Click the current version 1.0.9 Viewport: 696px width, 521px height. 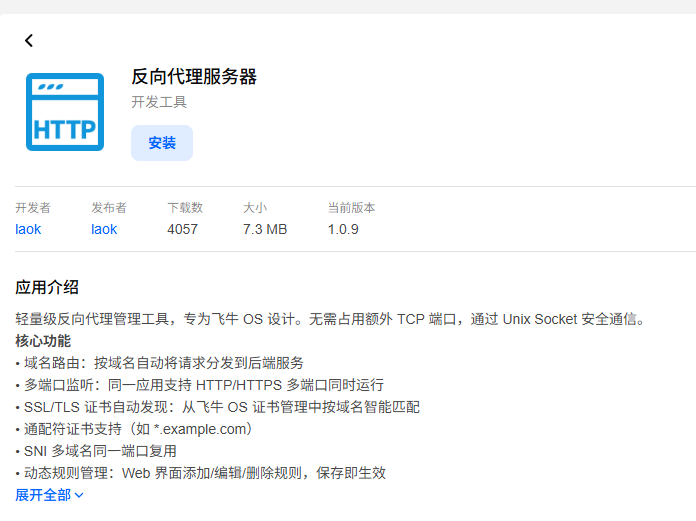(x=343, y=229)
